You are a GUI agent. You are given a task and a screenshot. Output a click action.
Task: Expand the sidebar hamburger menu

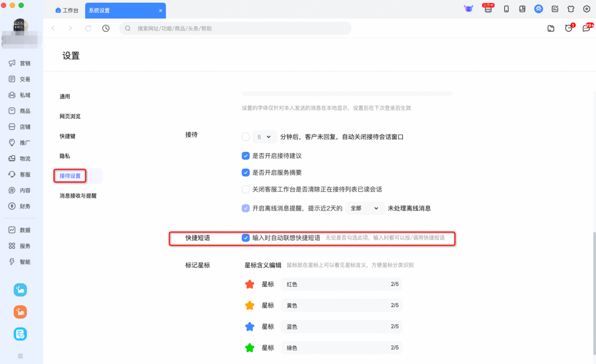pos(20,356)
